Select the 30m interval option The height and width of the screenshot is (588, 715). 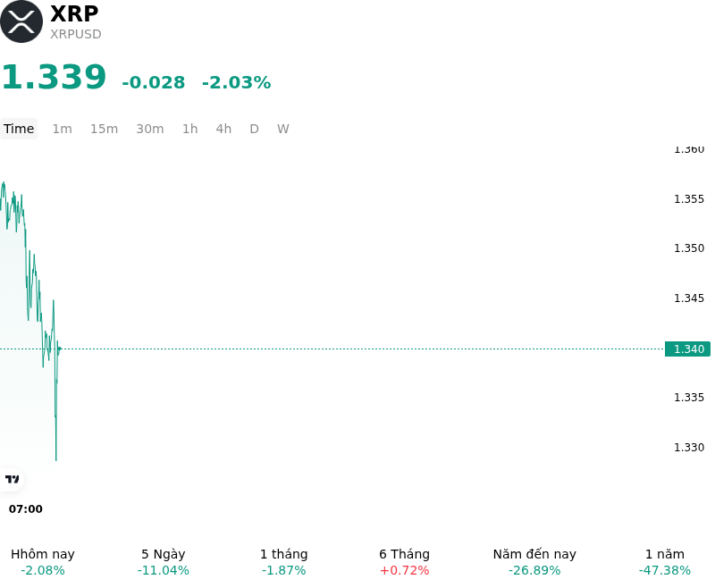(x=150, y=129)
